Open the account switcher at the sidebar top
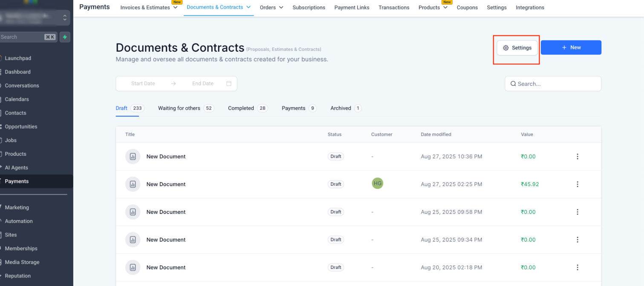This screenshot has width=644, height=286. (x=35, y=18)
